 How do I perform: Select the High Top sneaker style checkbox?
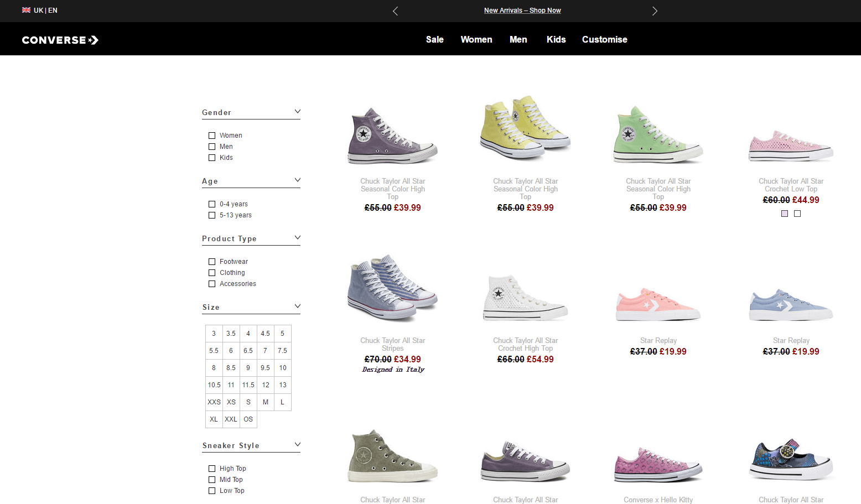[212, 469]
